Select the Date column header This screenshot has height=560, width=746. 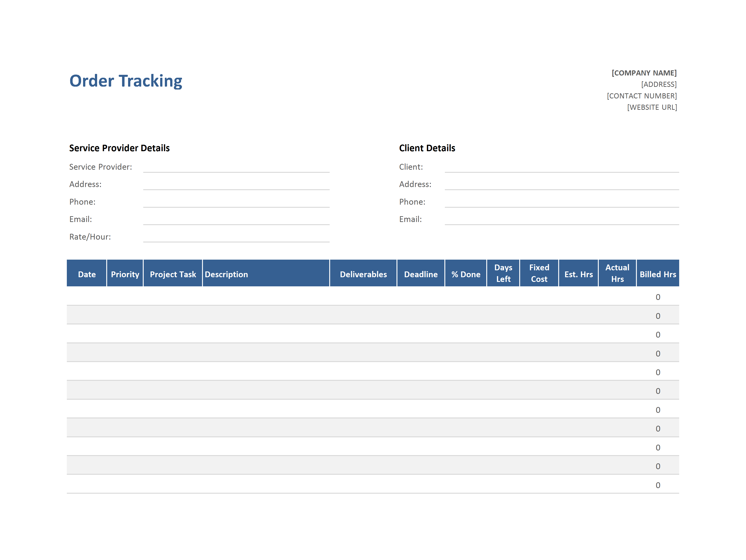pos(87,273)
